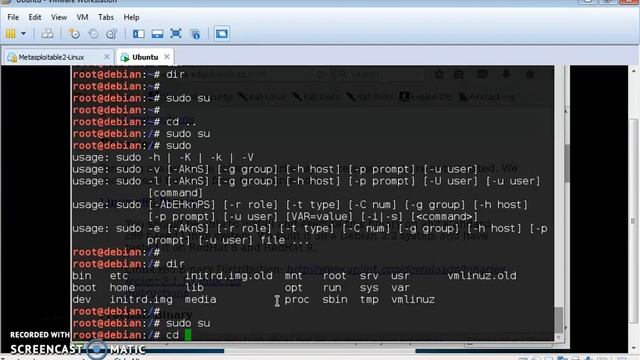Click the yellow Suspend VM power icon

coord(11,33)
